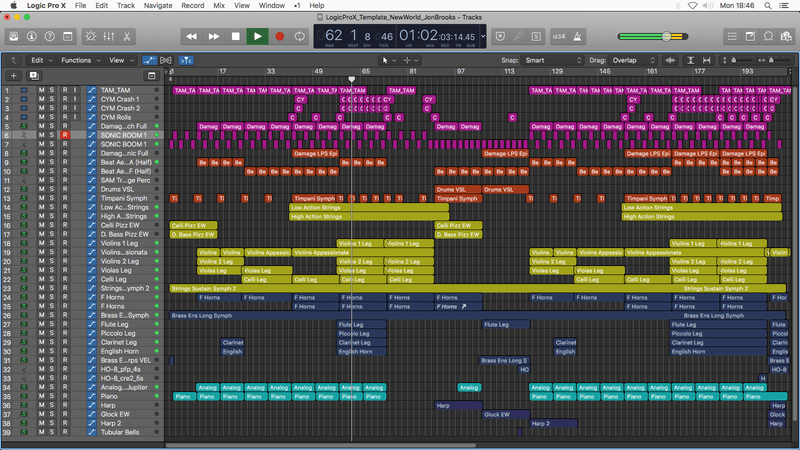
Task: Toggle Cycle mode
Action: pyautogui.click(x=299, y=37)
